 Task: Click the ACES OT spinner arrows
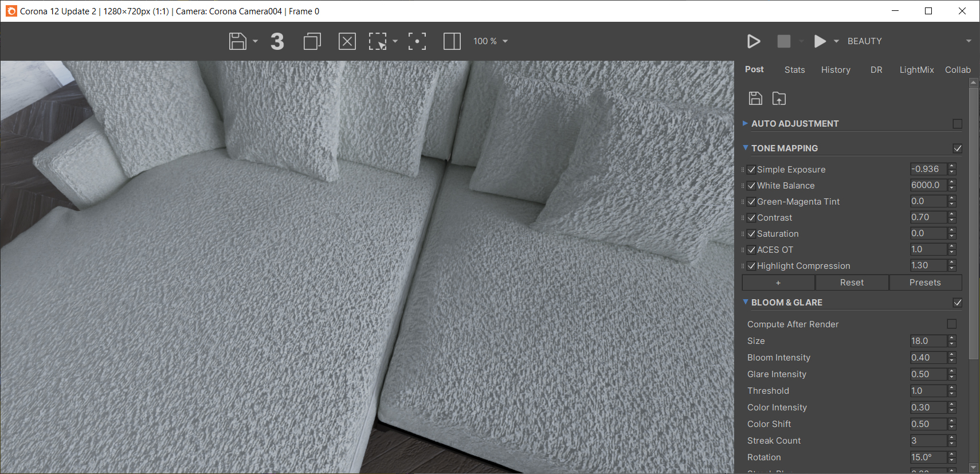pos(952,249)
